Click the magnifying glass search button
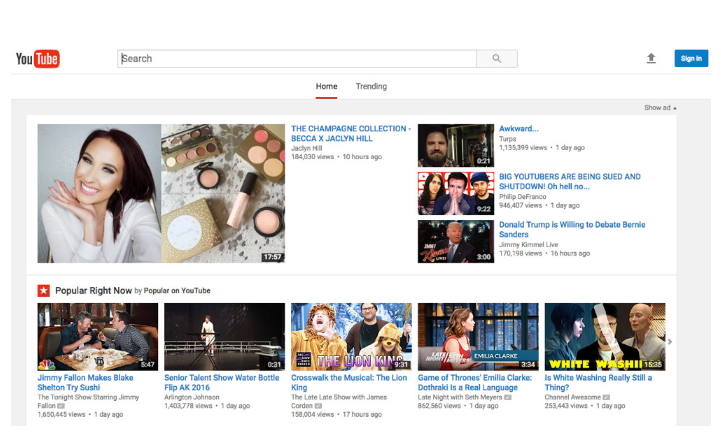721x446 pixels. click(x=497, y=58)
